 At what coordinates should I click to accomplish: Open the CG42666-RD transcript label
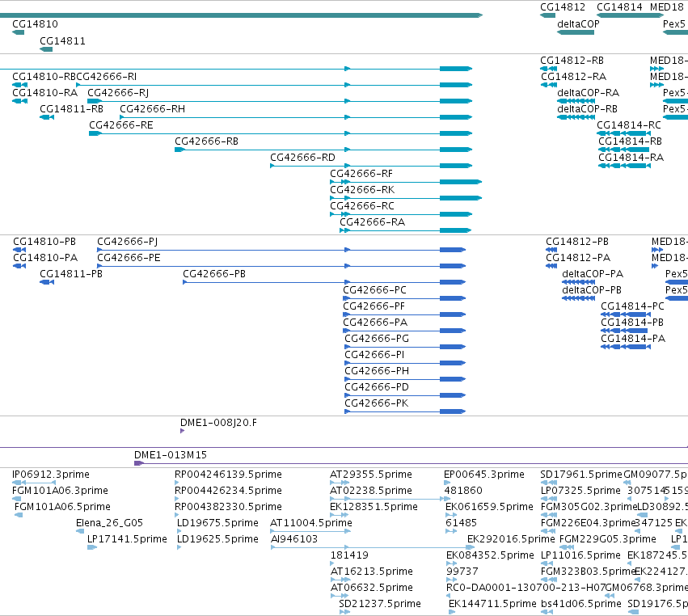point(302,158)
